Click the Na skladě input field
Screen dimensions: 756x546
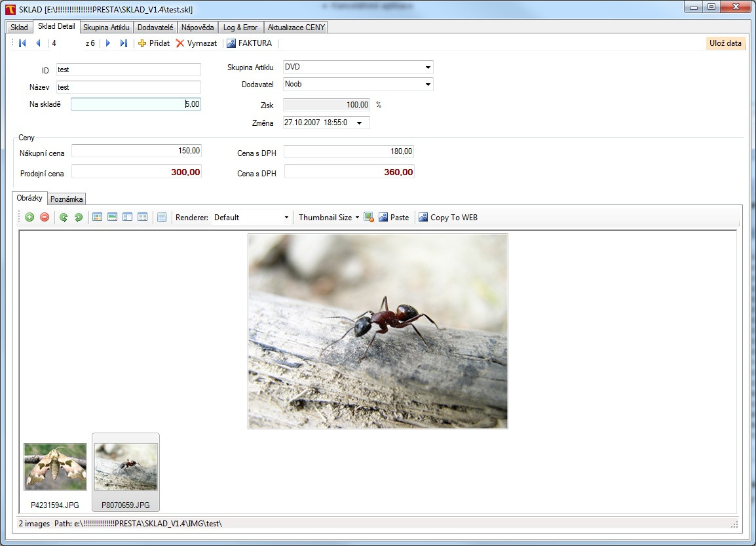pyautogui.click(x=136, y=104)
